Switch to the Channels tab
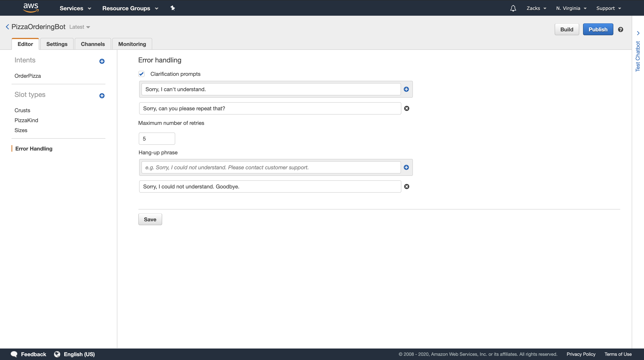Viewport: 644px width, 360px height. 93,44
